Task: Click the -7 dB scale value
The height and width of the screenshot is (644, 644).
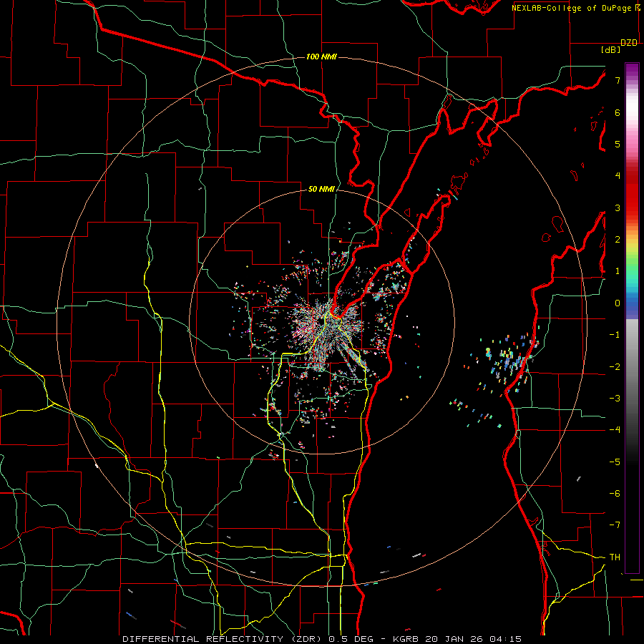Action: [x=615, y=525]
